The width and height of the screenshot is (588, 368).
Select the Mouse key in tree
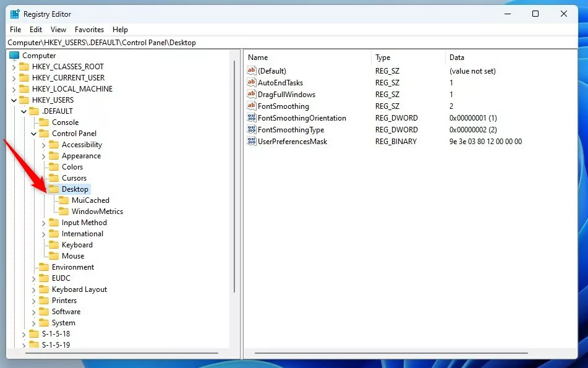pos(73,256)
